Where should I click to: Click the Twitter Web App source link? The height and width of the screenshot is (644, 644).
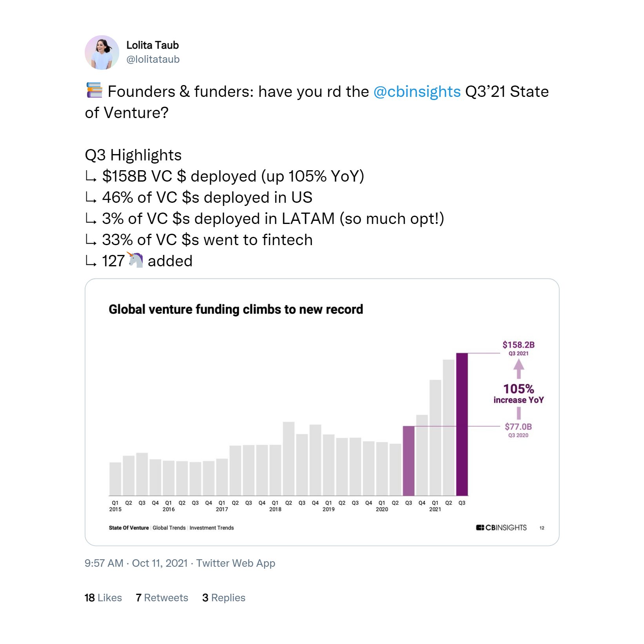point(236,563)
